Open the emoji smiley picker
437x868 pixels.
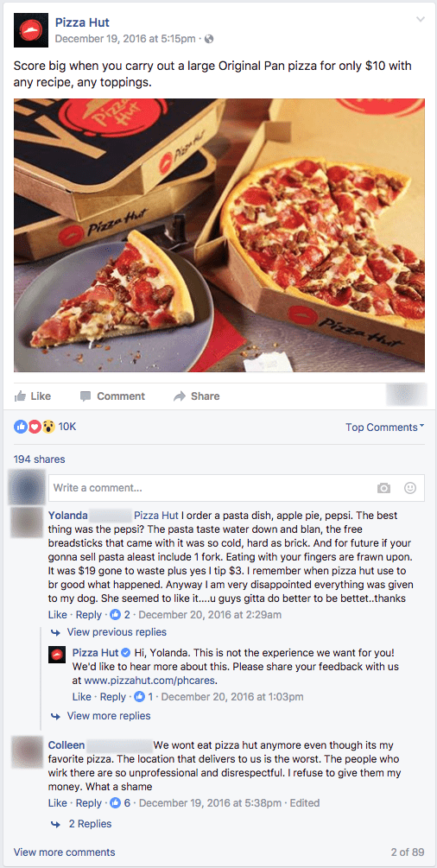[x=410, y=488]
